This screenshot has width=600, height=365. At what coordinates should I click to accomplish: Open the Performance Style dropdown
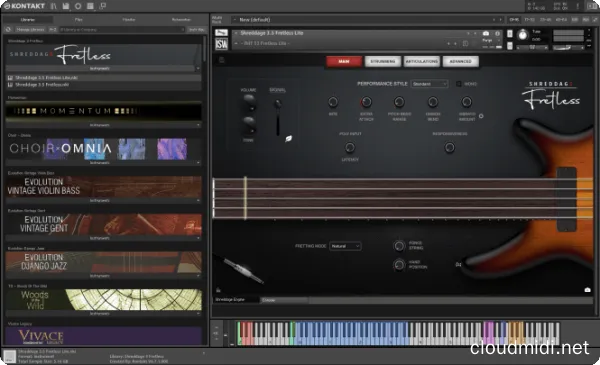pos(429,84)
